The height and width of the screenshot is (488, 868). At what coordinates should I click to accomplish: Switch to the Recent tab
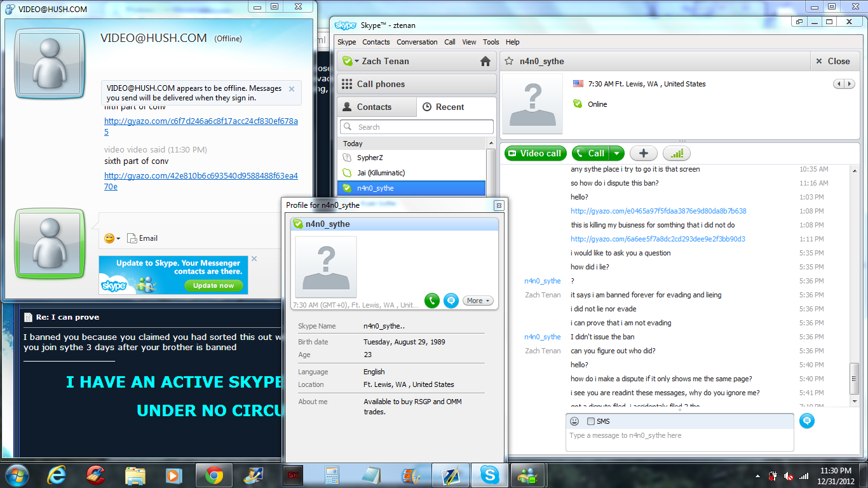click(456, 107)
